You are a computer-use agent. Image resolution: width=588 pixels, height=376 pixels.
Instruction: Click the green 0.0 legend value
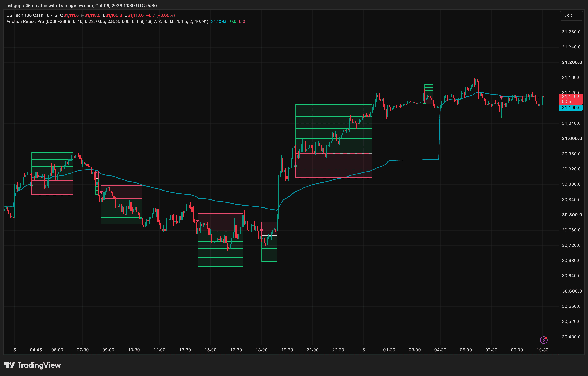click(233, 21)
